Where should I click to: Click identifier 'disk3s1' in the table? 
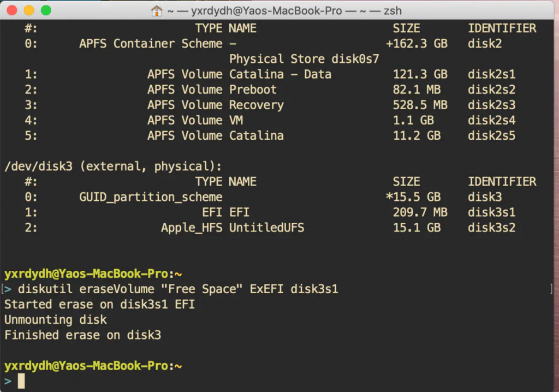(492, 212)
